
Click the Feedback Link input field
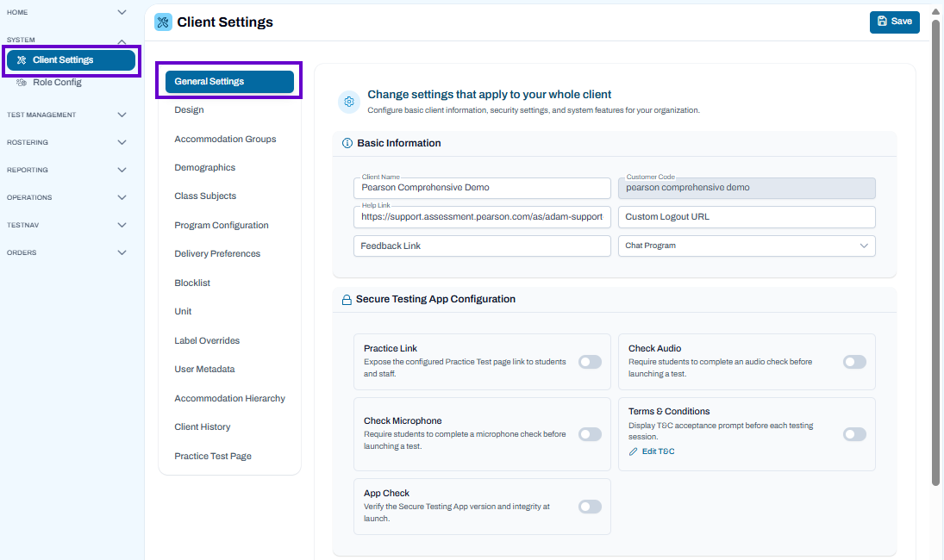[x=482, y=246]
